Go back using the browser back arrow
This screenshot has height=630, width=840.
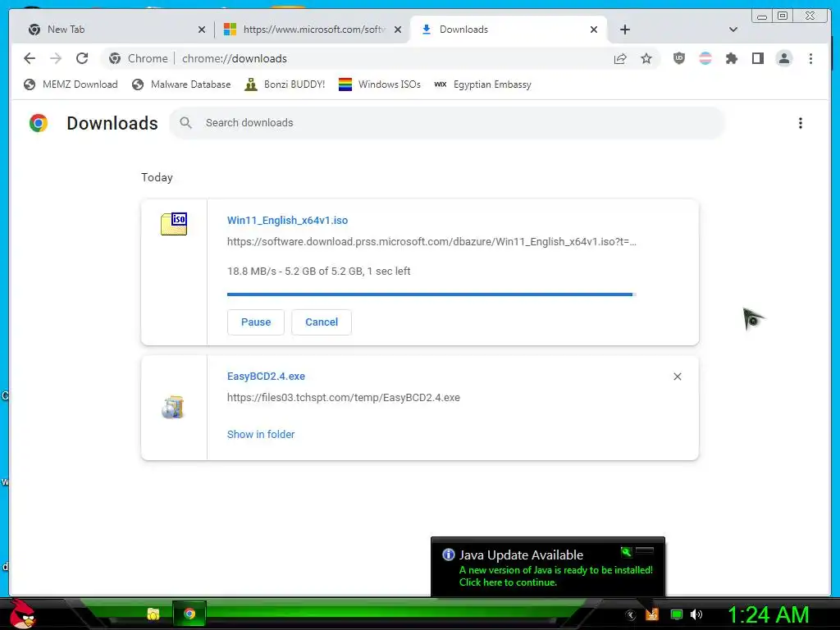point(30,58)
